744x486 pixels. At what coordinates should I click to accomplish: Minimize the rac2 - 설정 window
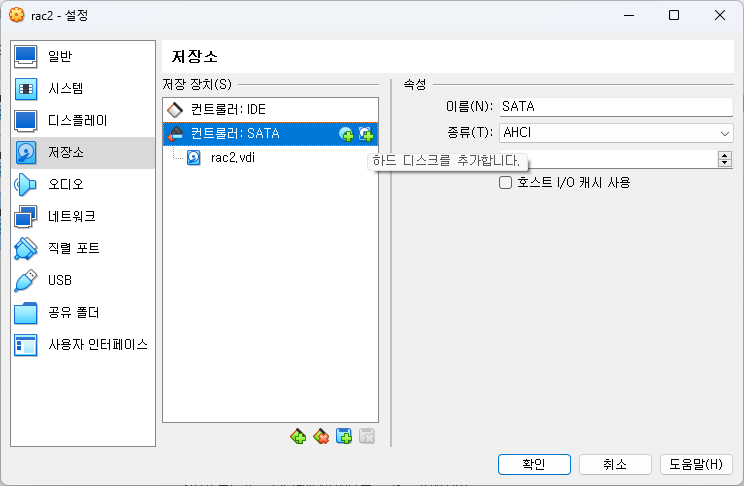[629, 15]
